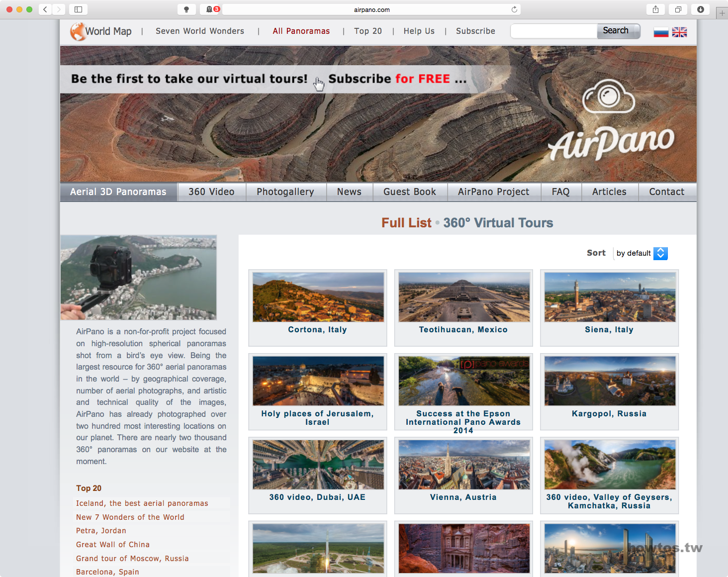This screenshot has width=728, height=577.
Task: Open the Guest Book tab
Action: click(410, 192)
